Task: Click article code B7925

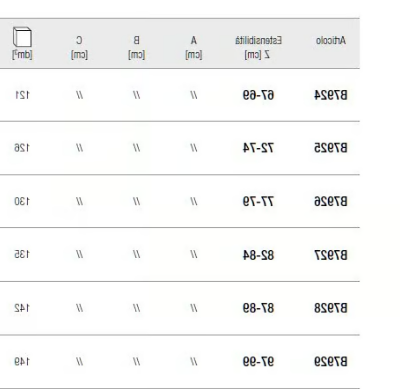Action: [331, 148]
